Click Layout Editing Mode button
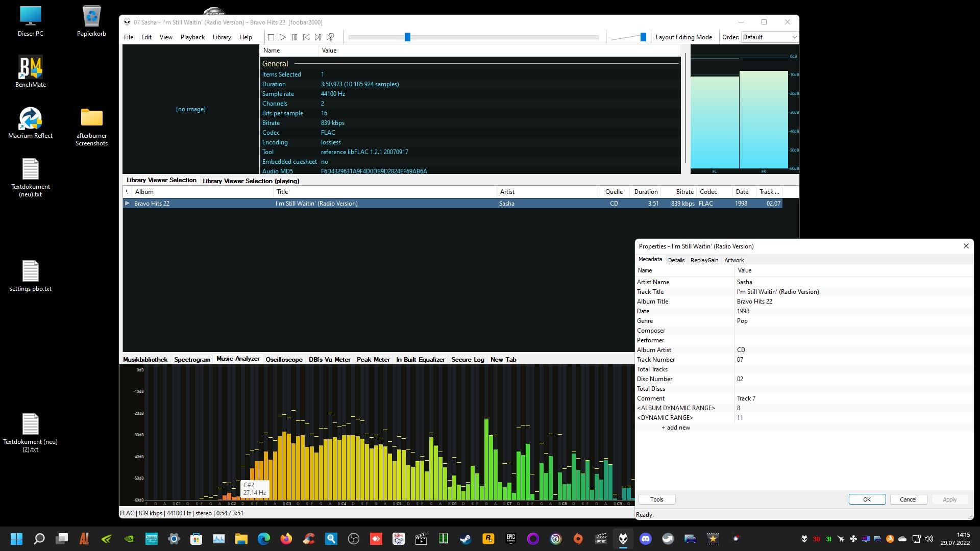 [x=683, y=37]
